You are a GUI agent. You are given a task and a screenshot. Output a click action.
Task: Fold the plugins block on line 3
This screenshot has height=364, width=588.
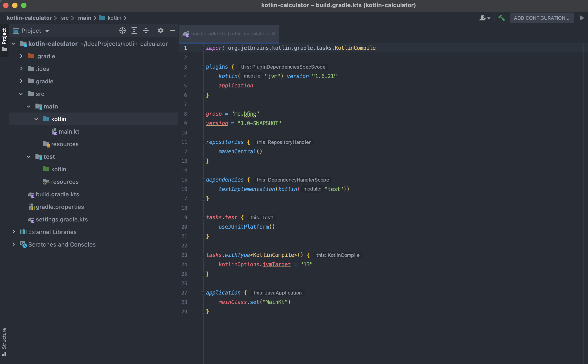click(x=203, y=67)
